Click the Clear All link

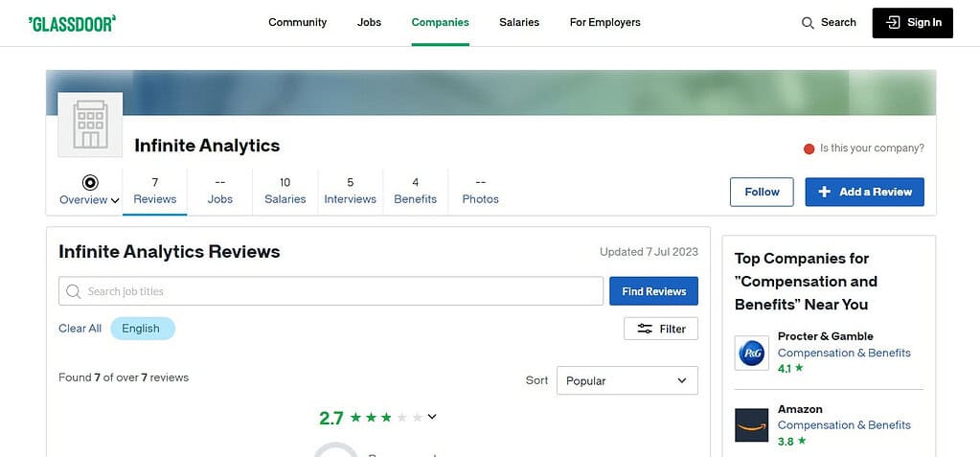(x=80, y=329)
